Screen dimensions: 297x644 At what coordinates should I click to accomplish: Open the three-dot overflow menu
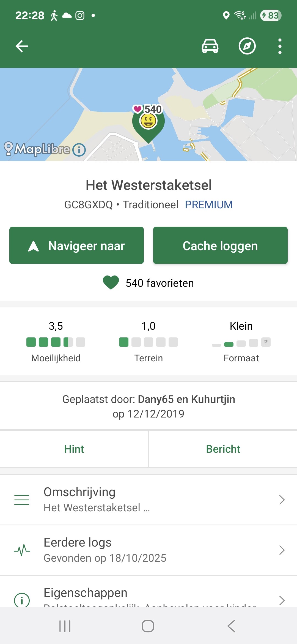point(280,46)
